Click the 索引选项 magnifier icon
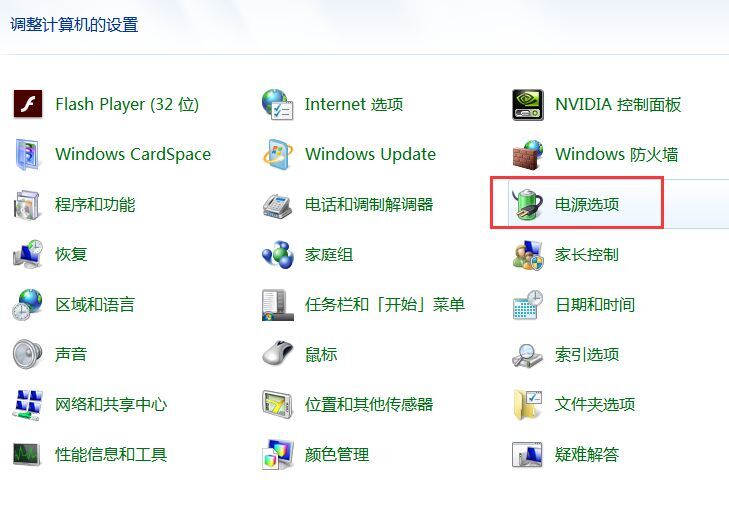The height and width of the screenshot is (507, 729). 528,356
